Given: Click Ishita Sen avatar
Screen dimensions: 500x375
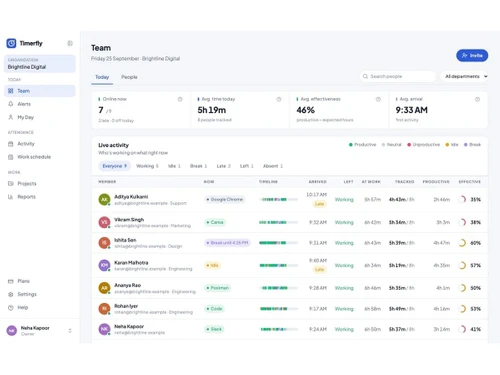Looking at the screenshot, I should tap(104, 243).
